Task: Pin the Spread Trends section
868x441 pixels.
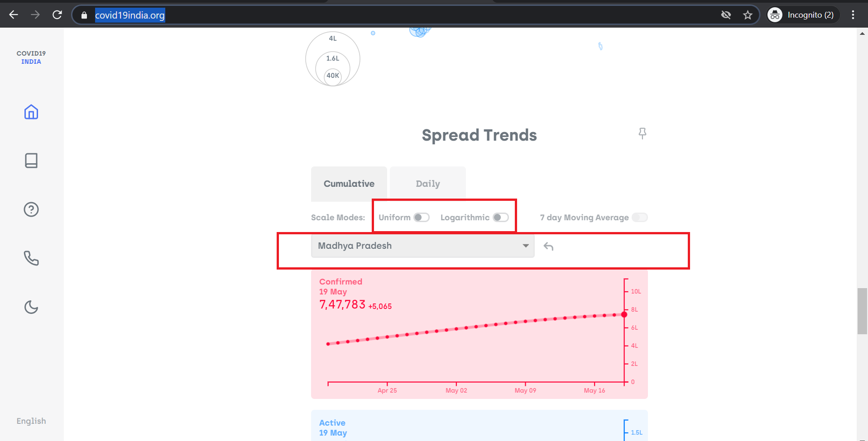Action: pyautogui.click(x=642, y=133)
